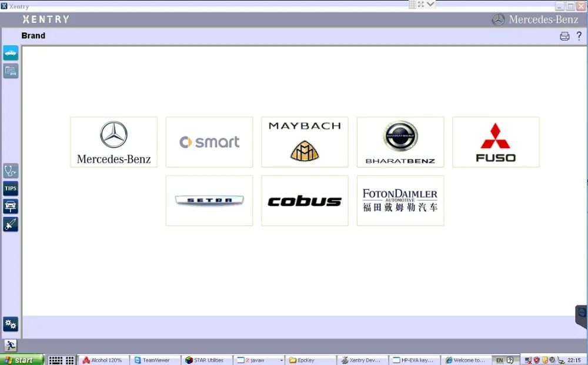588x365 pixels.
Task: Print the page with the printer icon
Action: (564, 36)
